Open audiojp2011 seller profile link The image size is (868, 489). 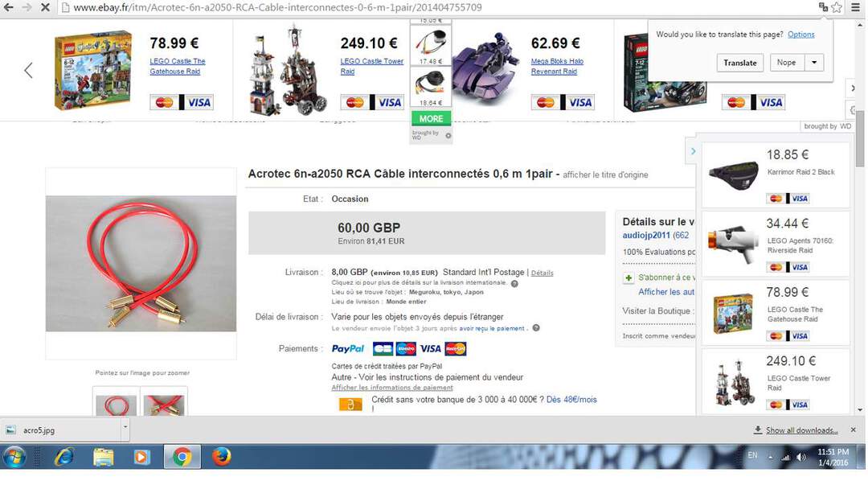646,235
